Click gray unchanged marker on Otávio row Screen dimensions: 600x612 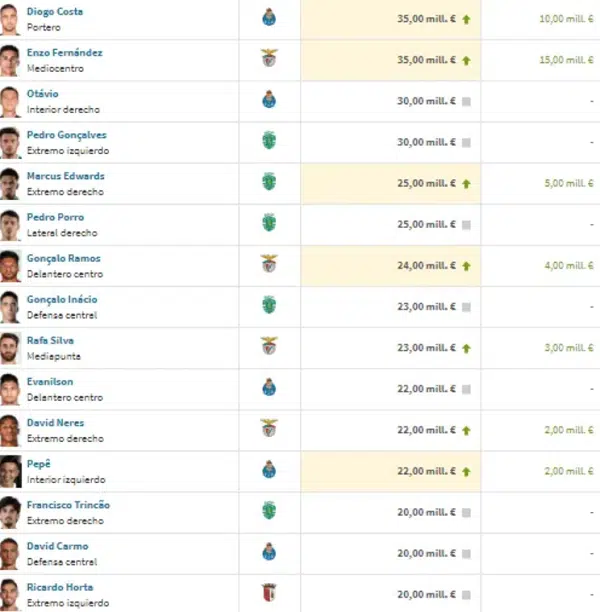point(467,101)
